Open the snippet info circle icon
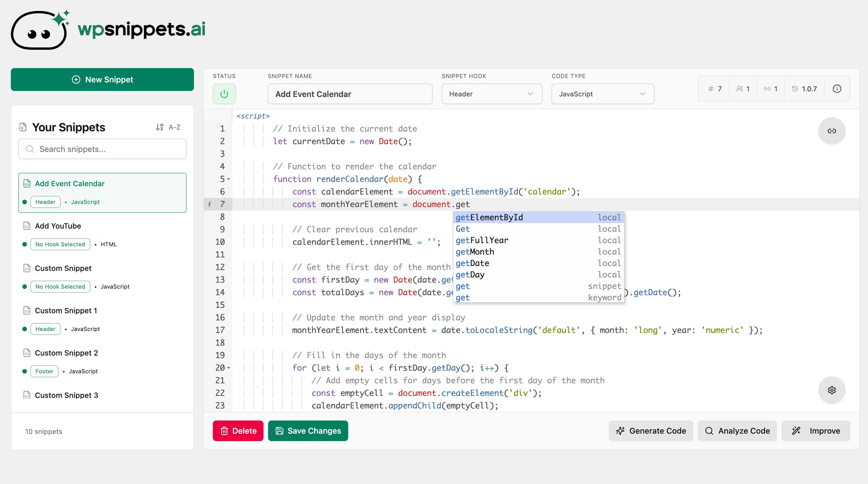The image size is (868, 484). 837,89
